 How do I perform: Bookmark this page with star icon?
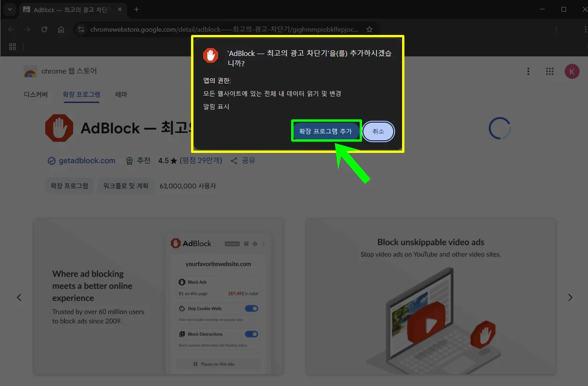pos(369,29)
